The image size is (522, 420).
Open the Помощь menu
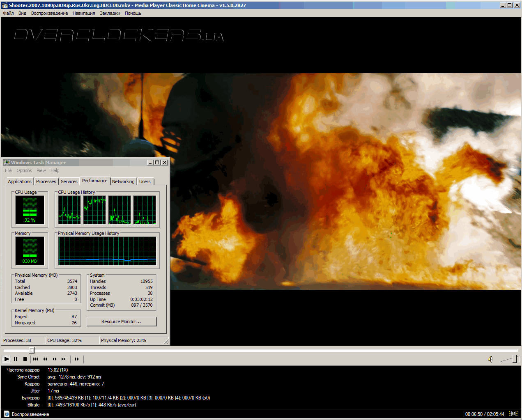[x=133, y=13]
